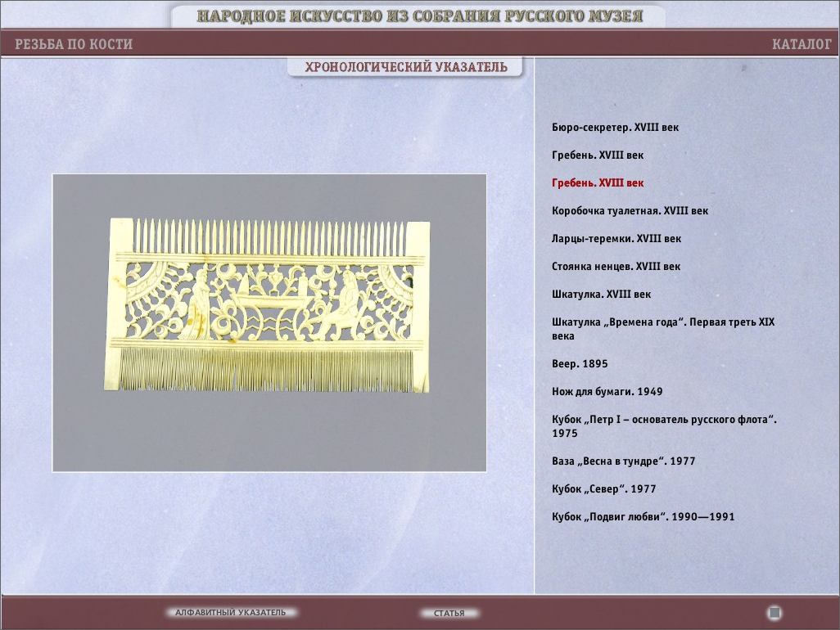Open Стоянка ненцев. XVIII век item
Image resolution: width=840 pixels, height=630 pixels.
pyautogui.click(x=616, y=267)
